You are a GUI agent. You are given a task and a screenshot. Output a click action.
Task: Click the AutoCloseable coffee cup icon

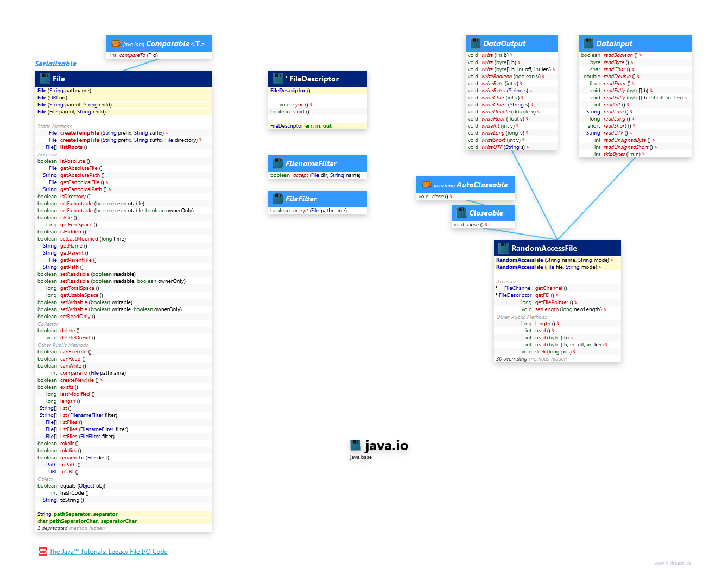[426, 185]
